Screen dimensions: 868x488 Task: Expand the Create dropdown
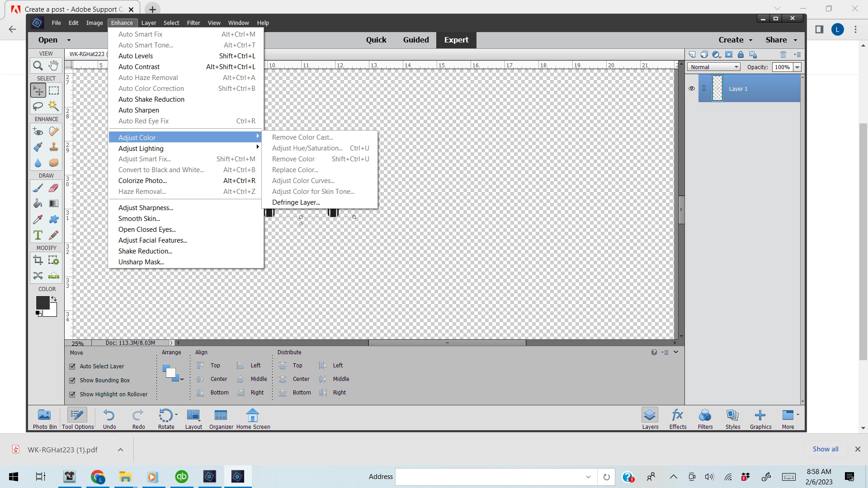pyautogui.click(x=736, y=40)
